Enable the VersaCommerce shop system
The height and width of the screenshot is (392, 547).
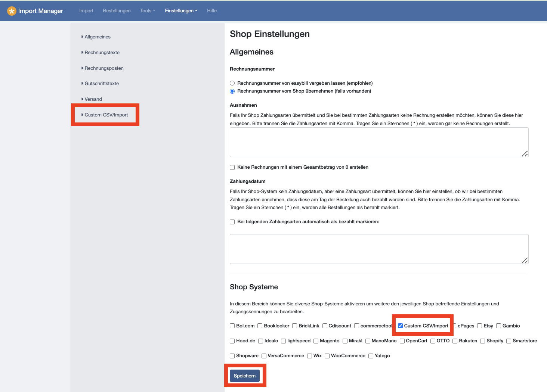pos(264,356)
